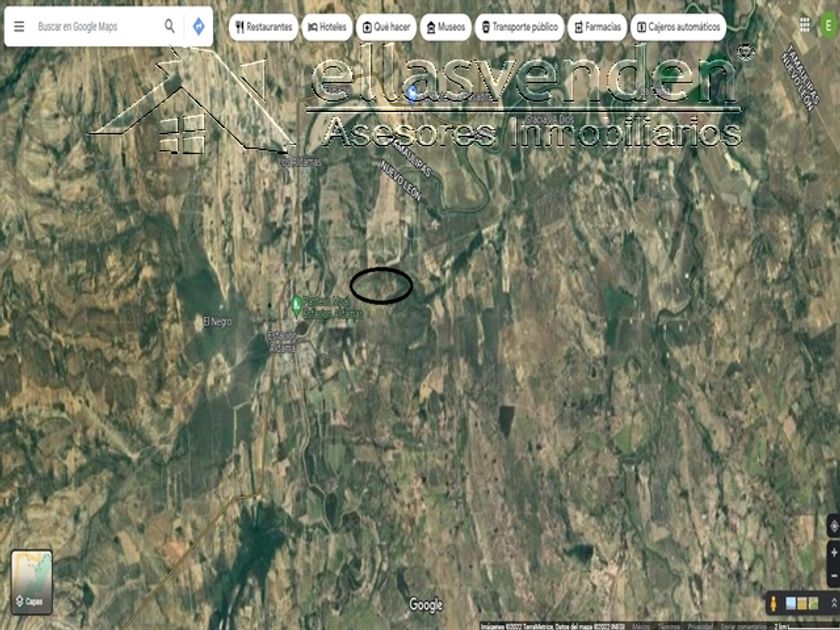Click the blue location pin near the top
The height and width of the screenshot is (630, 840).
tap(412, 95)
